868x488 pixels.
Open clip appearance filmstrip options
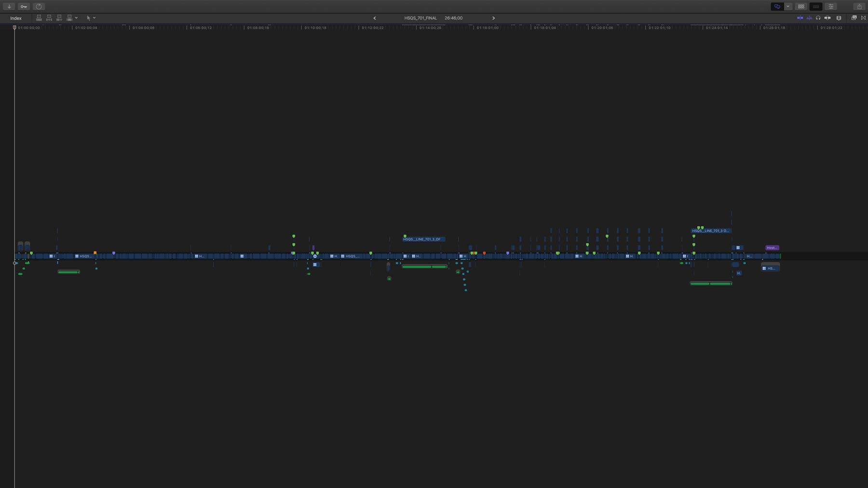839,18
